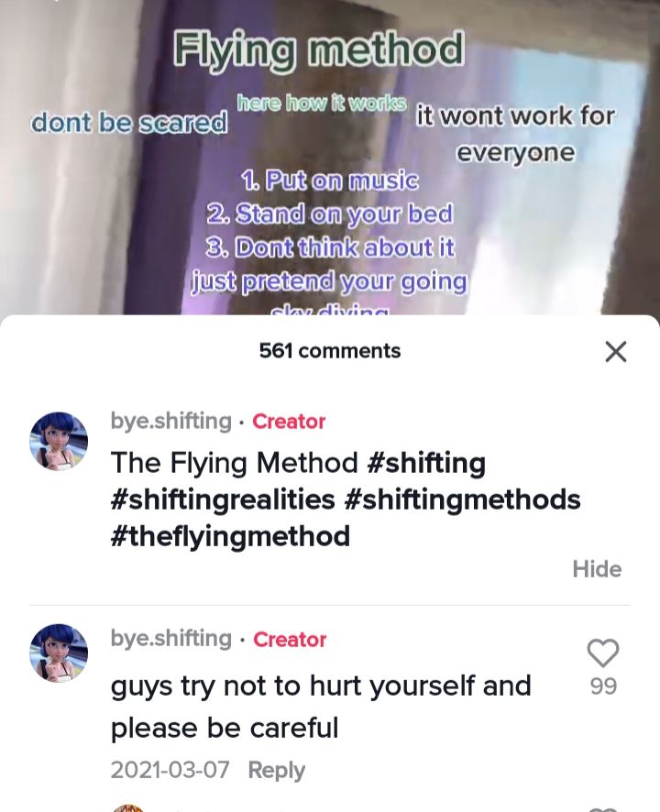Open bye.shifting avatar on caption comment
The width and height of the screenshot is (660, 812).
coord(59,441)
